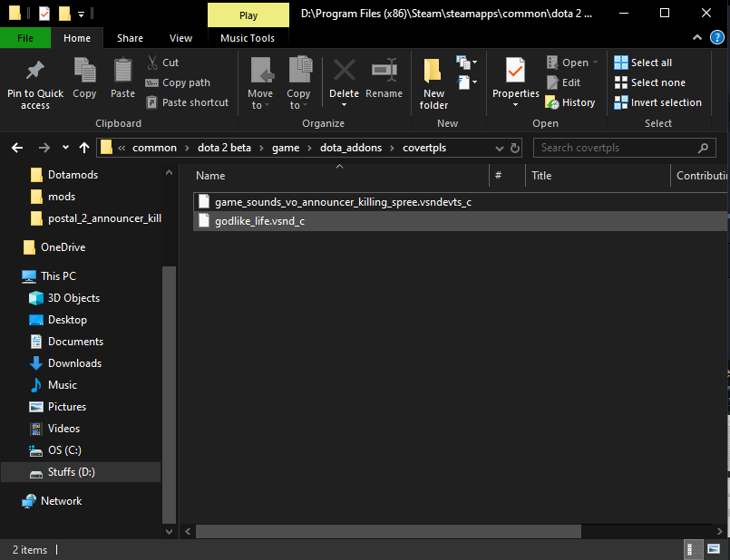Open the Copy to menu
Screen dimensions: 730x560
click(298, 83)
